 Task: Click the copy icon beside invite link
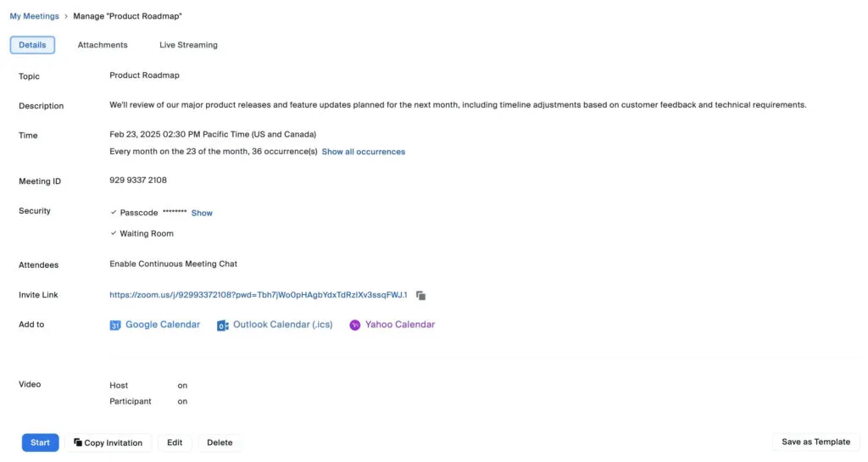click(421, 295)
